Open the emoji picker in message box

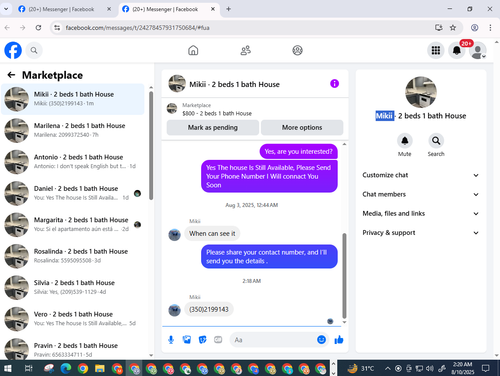point(321,340)
